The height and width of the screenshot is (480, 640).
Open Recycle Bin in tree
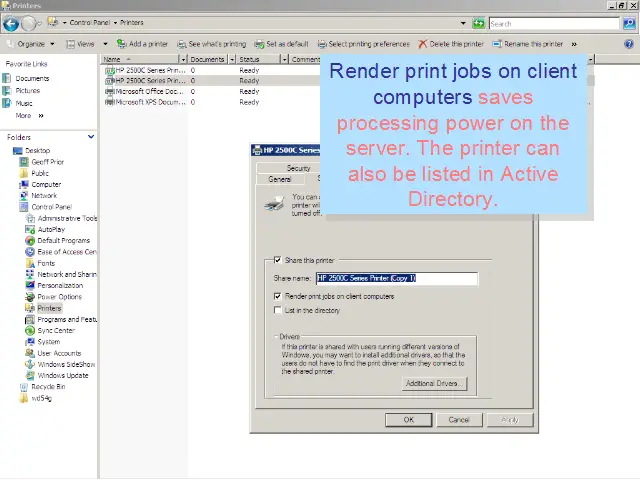pyautogui.click(x=42, y=387)
